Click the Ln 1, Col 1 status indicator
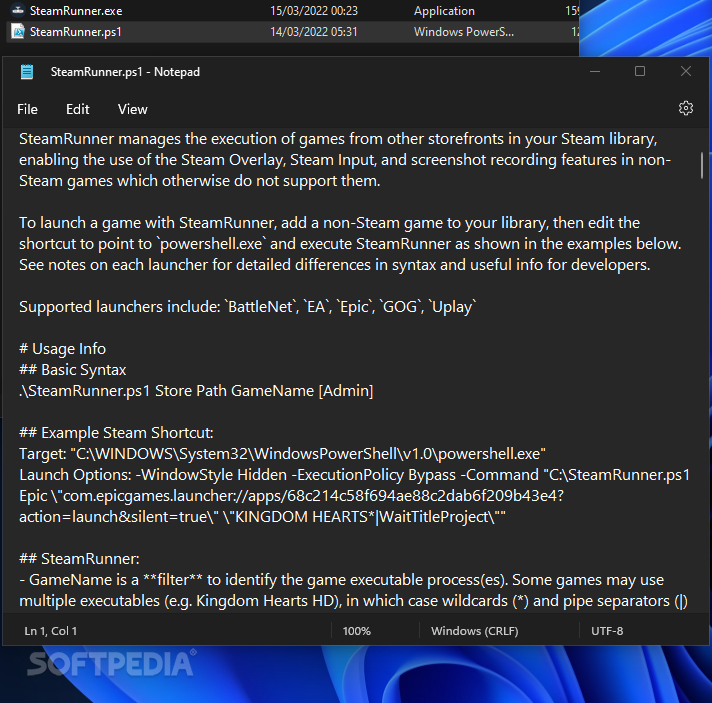 [50, 631]
